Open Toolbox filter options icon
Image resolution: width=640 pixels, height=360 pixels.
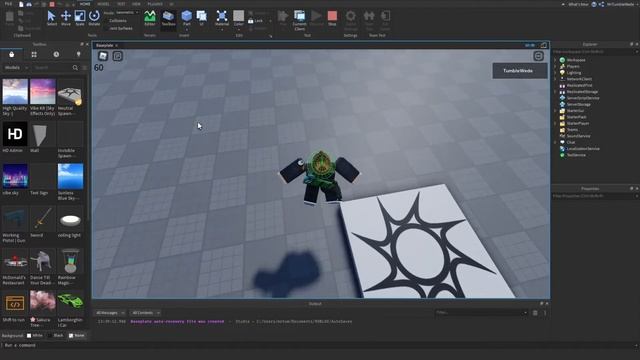(84, 68)
